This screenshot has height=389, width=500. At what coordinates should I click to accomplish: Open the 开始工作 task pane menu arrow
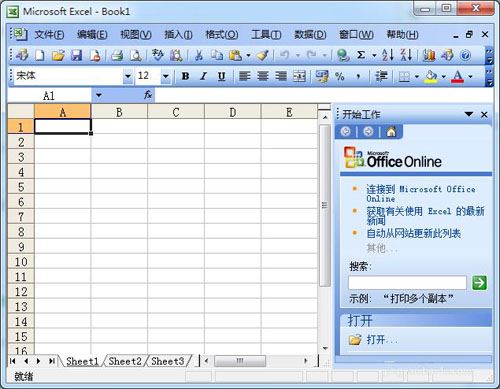pos(469,114)
